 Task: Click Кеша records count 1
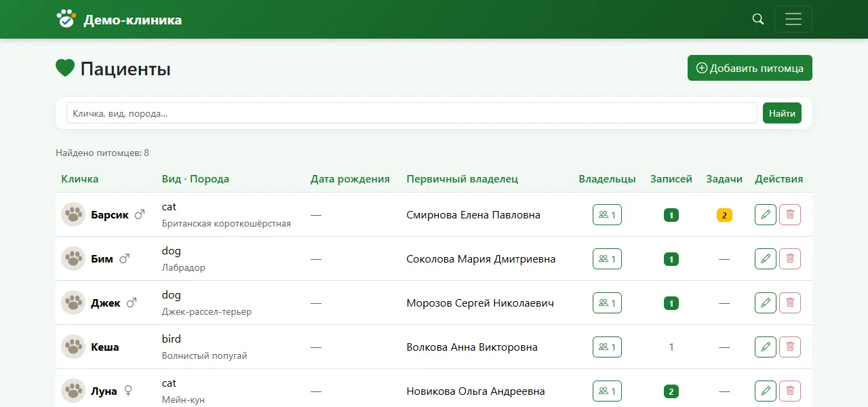click(671, 347)
